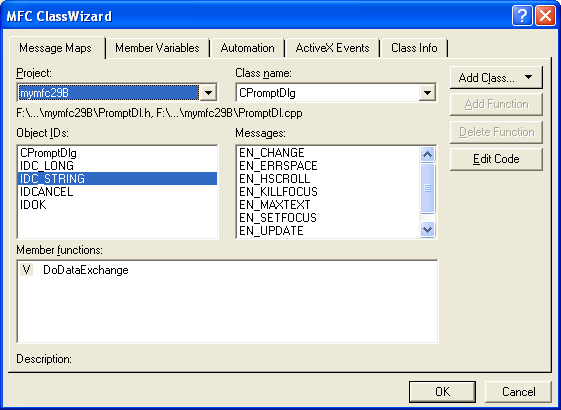Close the MFC ClassWizard window
This screenshot has height=410, width=561.
coord(545,16)
